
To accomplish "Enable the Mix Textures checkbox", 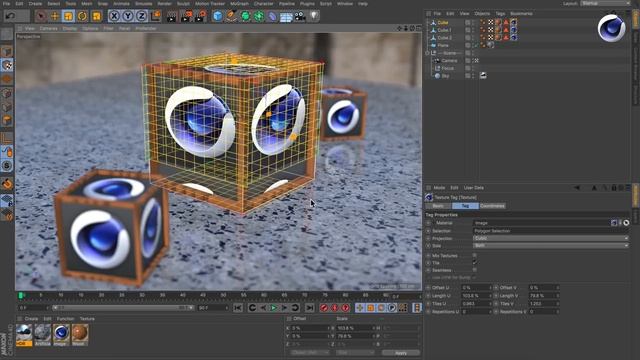I will pos(474,256).
